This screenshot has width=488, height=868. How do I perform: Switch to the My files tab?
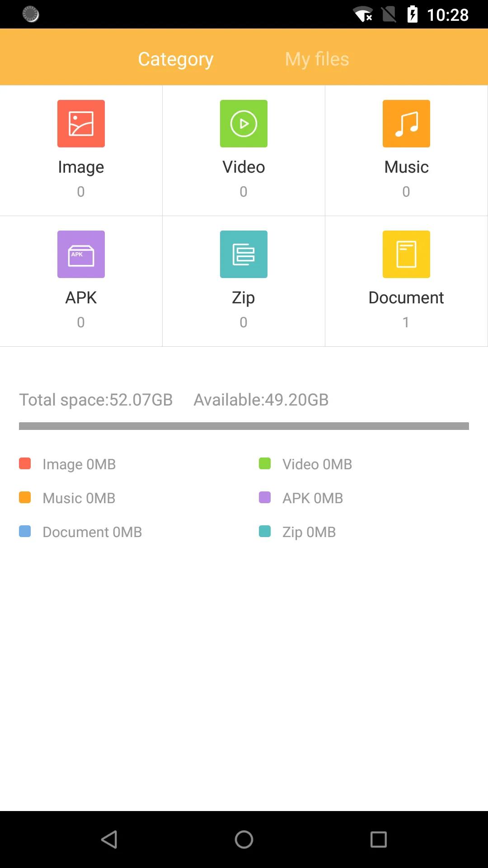pyautogui.click(x=317, y=59)
